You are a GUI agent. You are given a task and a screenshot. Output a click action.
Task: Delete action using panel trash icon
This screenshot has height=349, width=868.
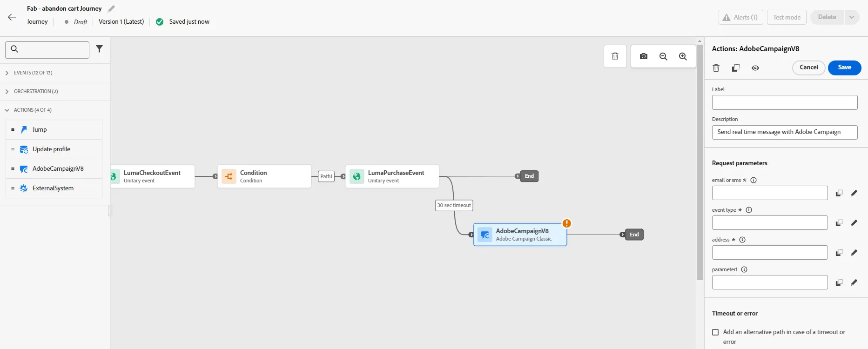click(x=716, y=68)
